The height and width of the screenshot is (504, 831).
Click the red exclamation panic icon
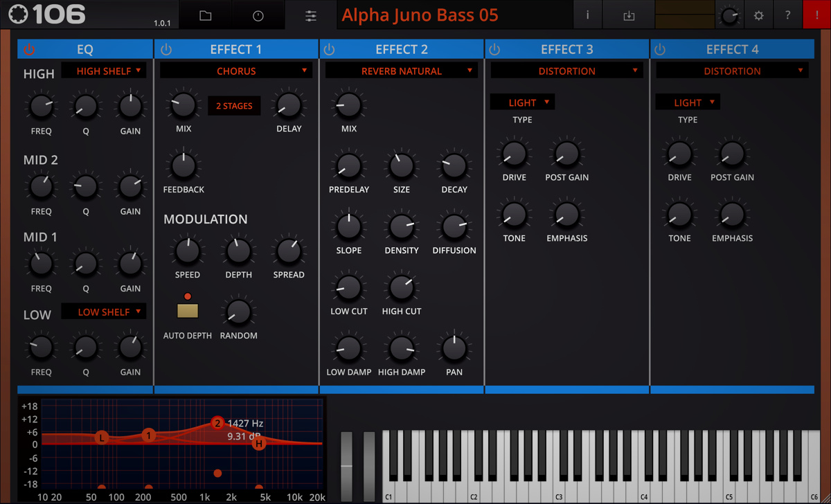817,15
